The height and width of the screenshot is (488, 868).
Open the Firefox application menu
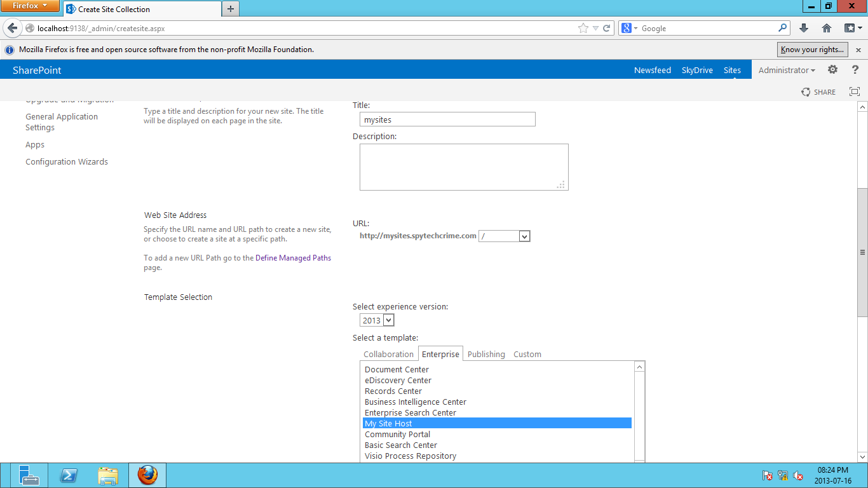(x=30, y=6)
